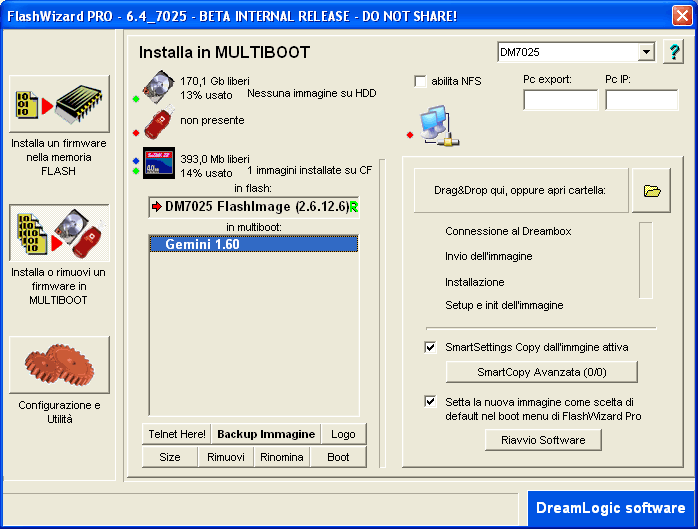The height and width of the screenshot is (529, 698).
Task: Uncheck set new image as default checkbox
Action: (x=431, y=401)
